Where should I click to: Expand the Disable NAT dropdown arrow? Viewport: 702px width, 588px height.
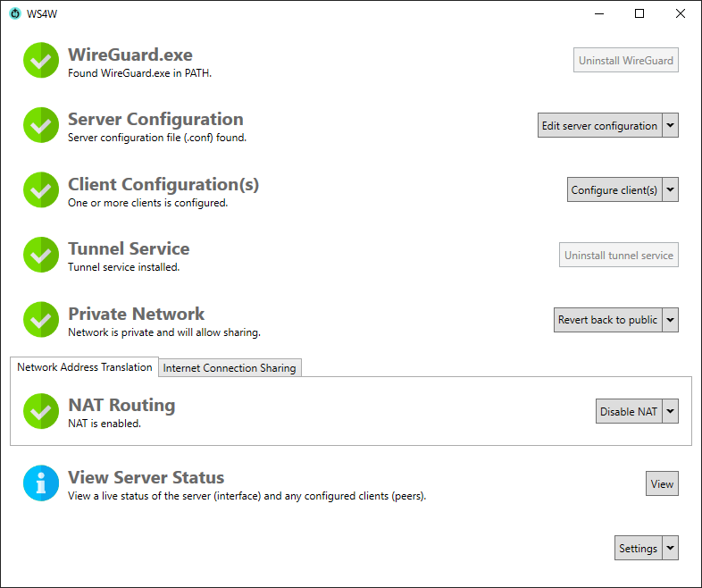point(670,411)
